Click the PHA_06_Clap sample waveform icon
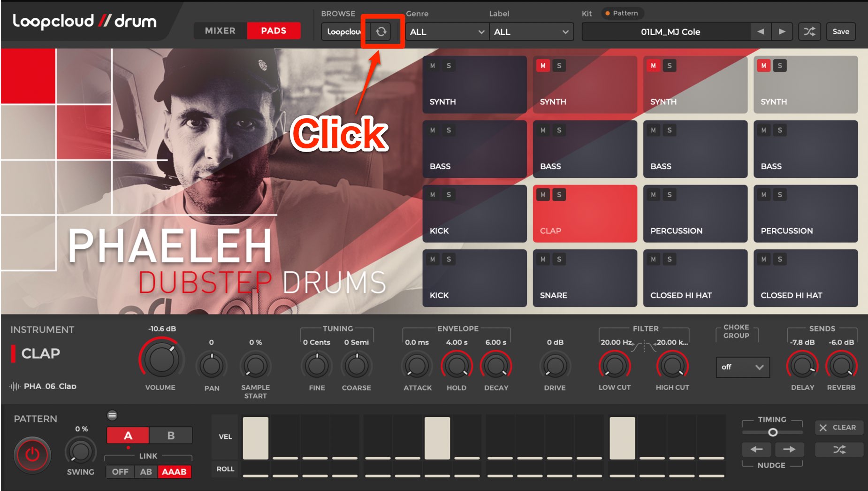Screen dimensions: 868x491 15,386
